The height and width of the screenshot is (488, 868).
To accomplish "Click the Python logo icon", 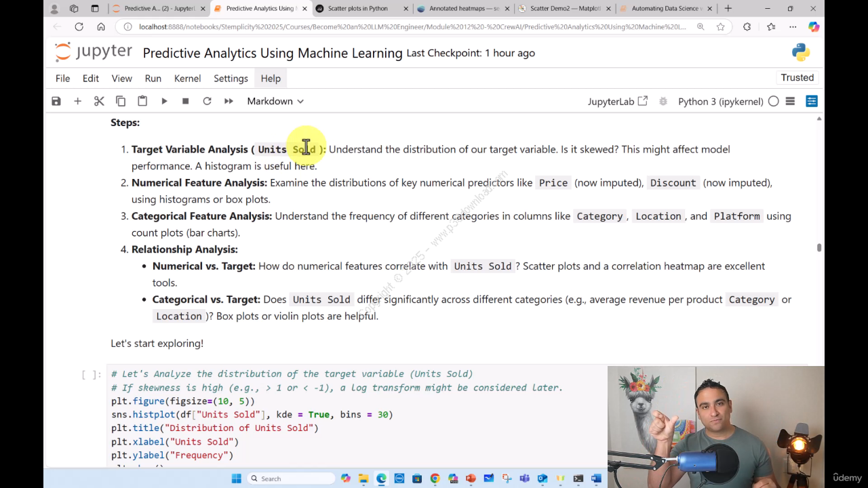I will [x=801, y=52].
